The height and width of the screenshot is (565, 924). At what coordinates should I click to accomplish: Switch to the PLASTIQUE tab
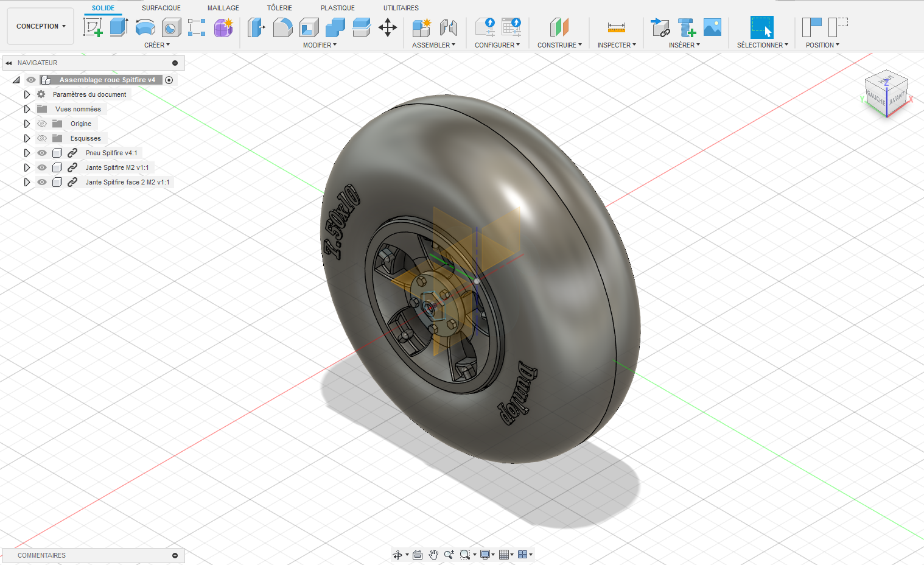pyautogui.click(x=338, y=8)
